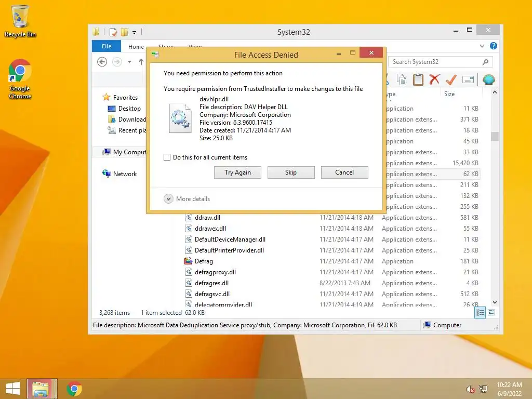Select Favorites in navigation pane
This screenshot has width=532, height=399.
[120, 97]
